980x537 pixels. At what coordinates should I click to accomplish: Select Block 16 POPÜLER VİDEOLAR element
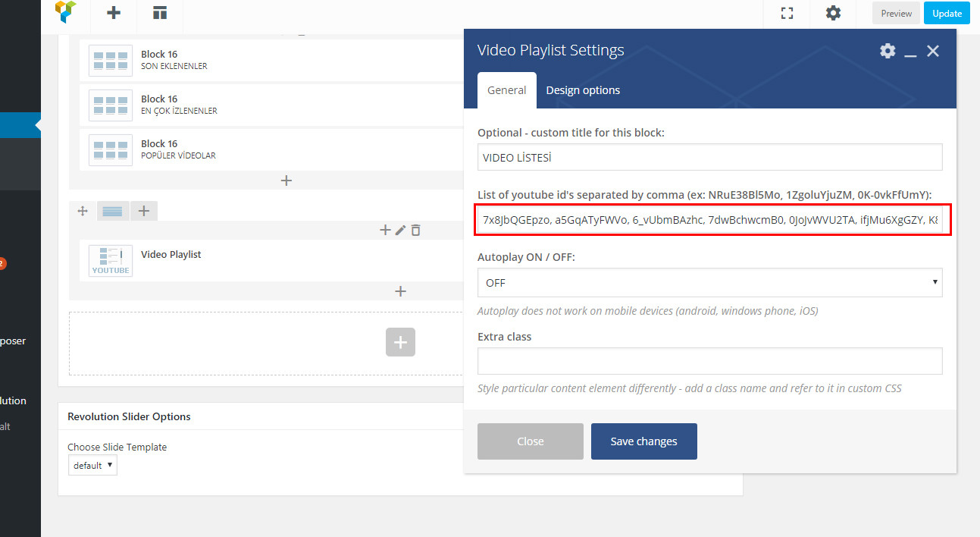click(271, 149)
